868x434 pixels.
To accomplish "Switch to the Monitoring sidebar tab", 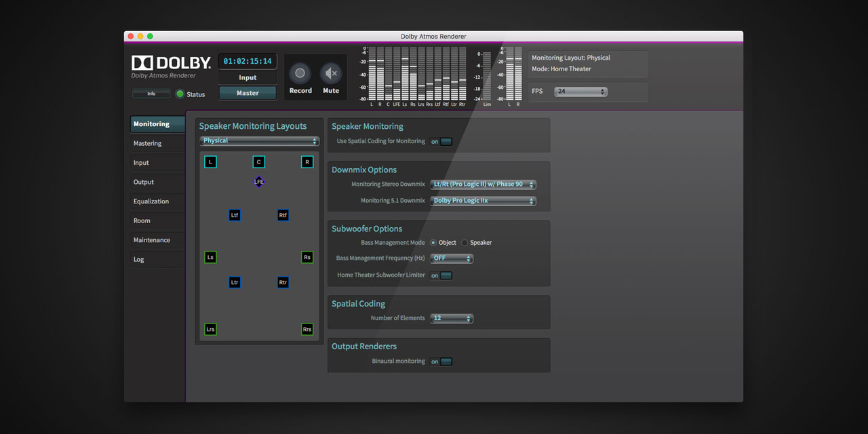I will 157,124.
